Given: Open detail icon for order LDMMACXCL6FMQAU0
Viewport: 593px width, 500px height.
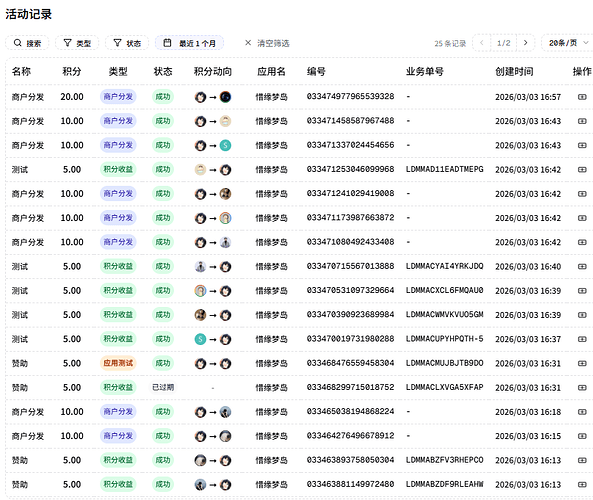Looking at the screenshot, I should coord(582,290).
